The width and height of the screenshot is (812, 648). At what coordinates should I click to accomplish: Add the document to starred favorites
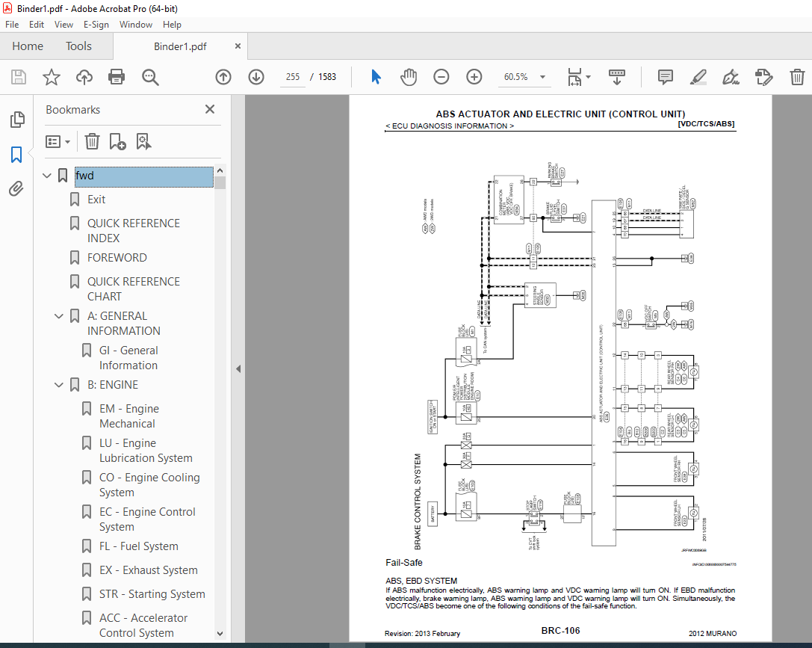52,77
